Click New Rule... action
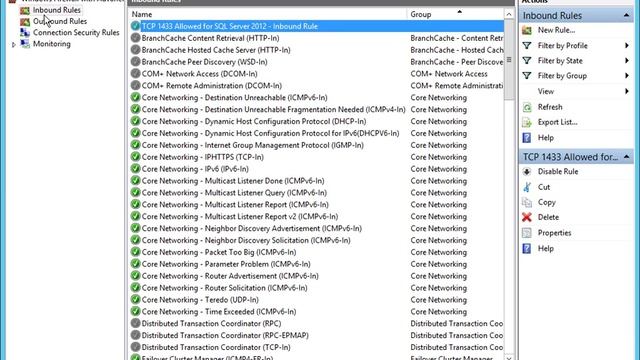This screenshot has height=360, width=640. 556,30
